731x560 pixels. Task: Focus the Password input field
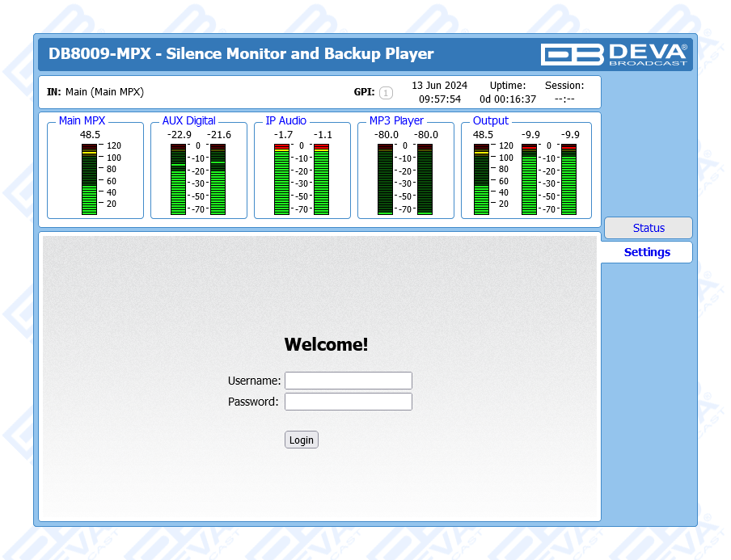pyautogui.click(x=348, y=402)
